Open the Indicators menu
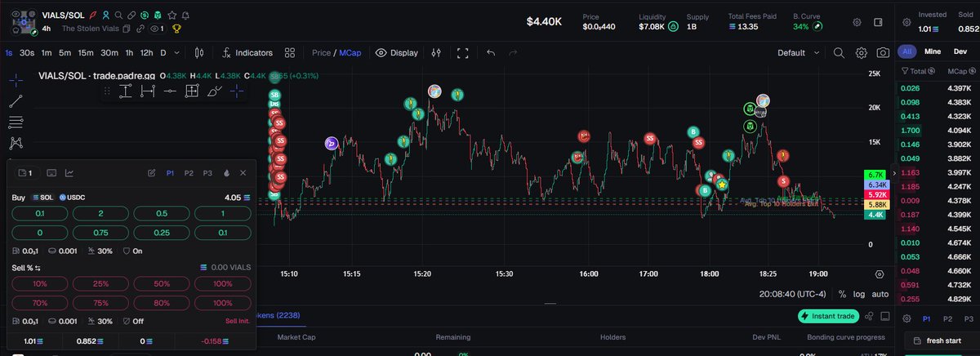The height and width of the screenshot is (356, 980). click(x=247, y=53)
